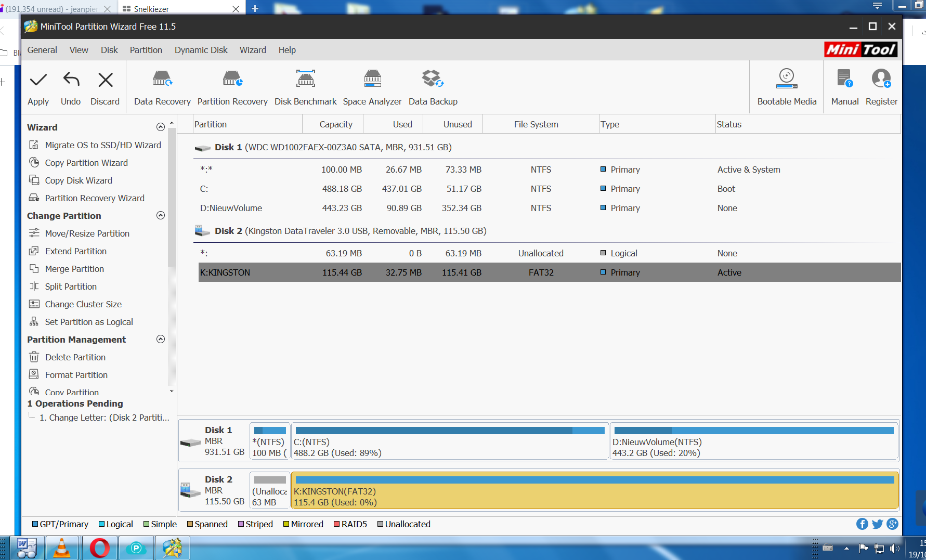Choose Format Partition in the sidebar
926x560 pixels.
pyautogui.click(x=76, y=375)
